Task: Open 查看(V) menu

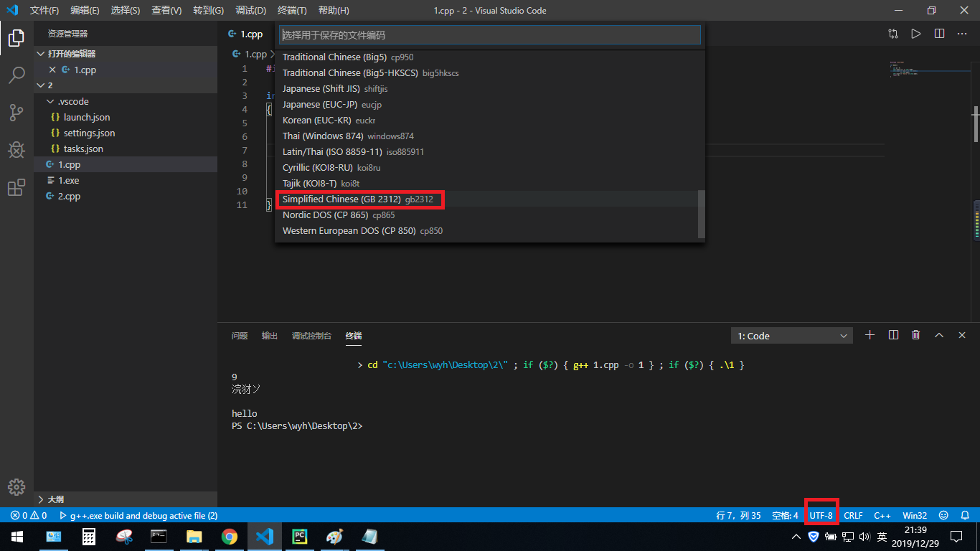Action: (x=166, y=11)
